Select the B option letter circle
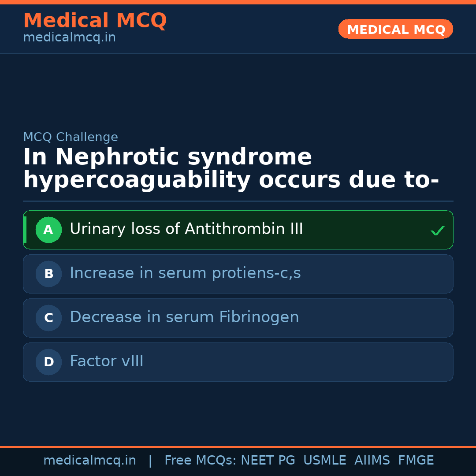Image resolution: width=476 pixels, height=476 pixels. click(48, 274)
